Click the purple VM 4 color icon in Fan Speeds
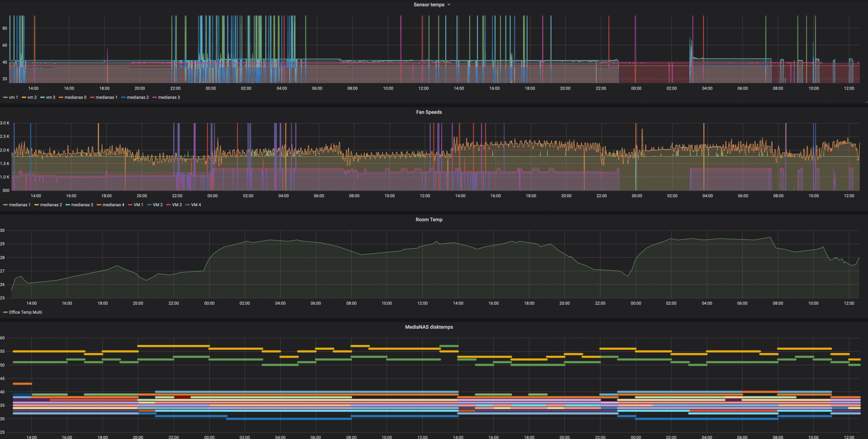868x439 pixels. [x=188, y=205]
